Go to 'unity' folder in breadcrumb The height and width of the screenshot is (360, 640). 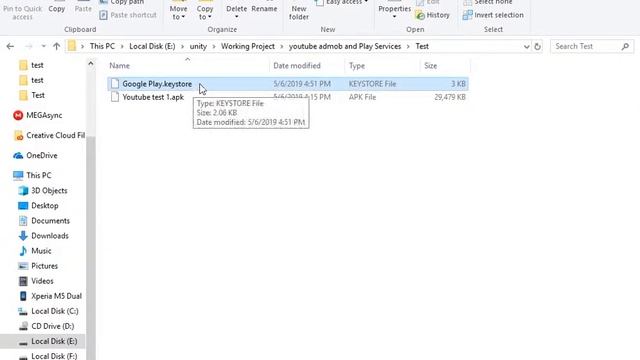[x=198, y=47]
